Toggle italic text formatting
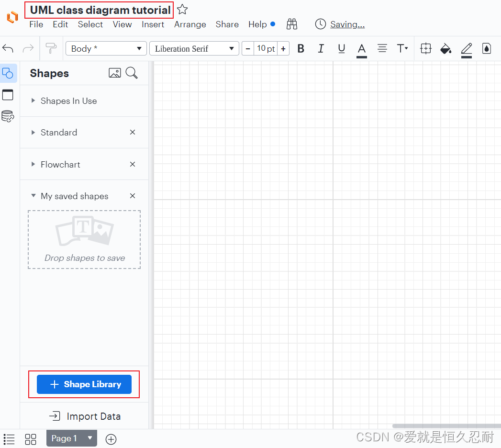The image size is (501, 448). click(321, 48)
